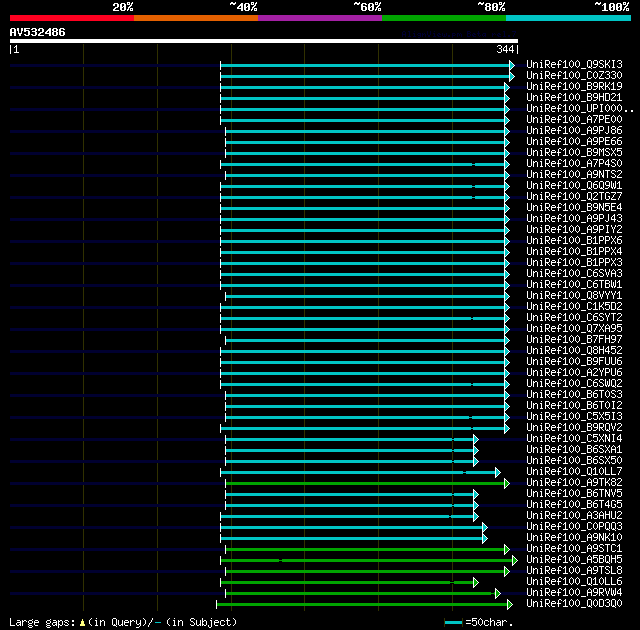Select the UniRef100_A9PJ43 label
This screenshot has height=630, width=640.
pyautogui.click(x=574, y=219)
